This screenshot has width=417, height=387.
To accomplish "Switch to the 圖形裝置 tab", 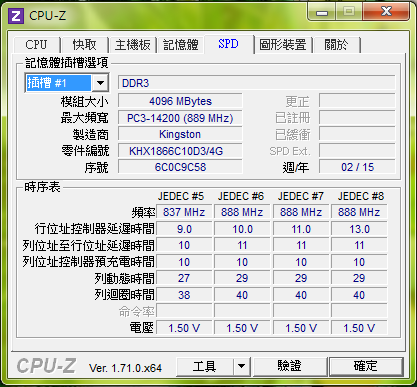I will (283, 45).
